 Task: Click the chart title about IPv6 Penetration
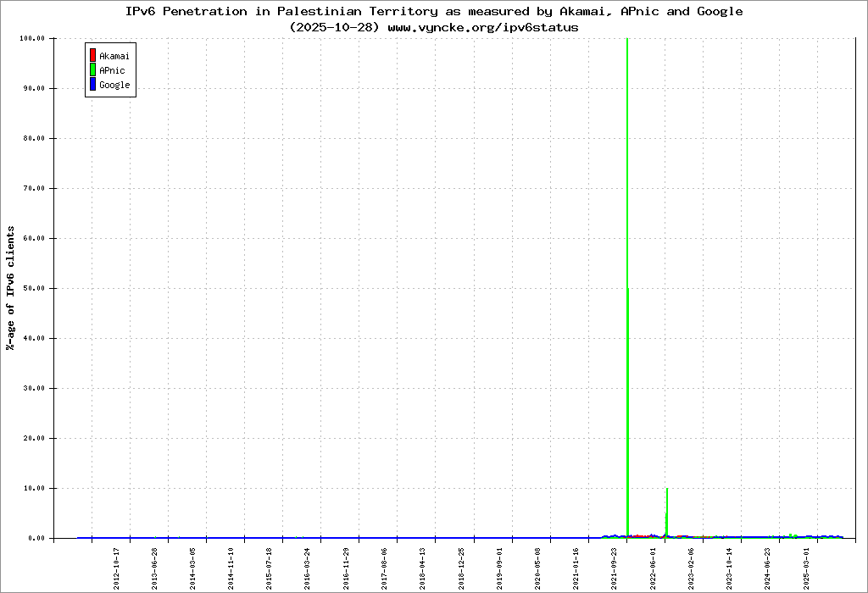point(433,11)
